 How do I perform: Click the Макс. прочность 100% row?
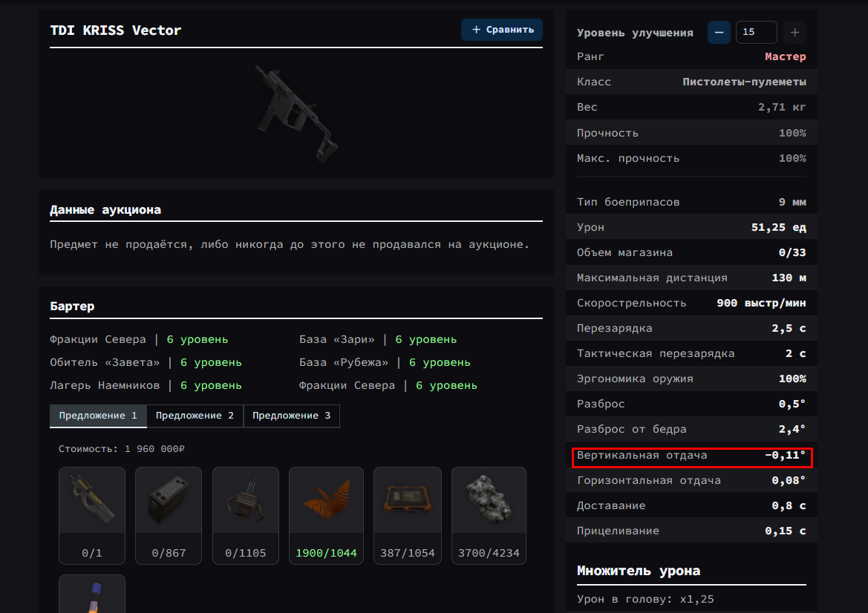691,158
